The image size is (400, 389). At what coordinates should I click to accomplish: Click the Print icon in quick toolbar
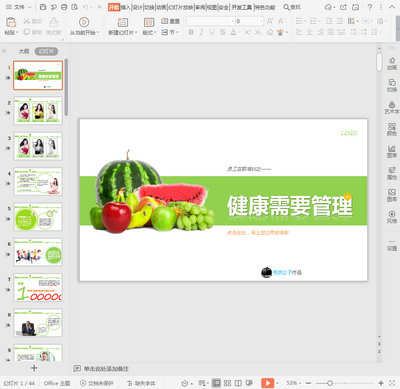(64, 7)
